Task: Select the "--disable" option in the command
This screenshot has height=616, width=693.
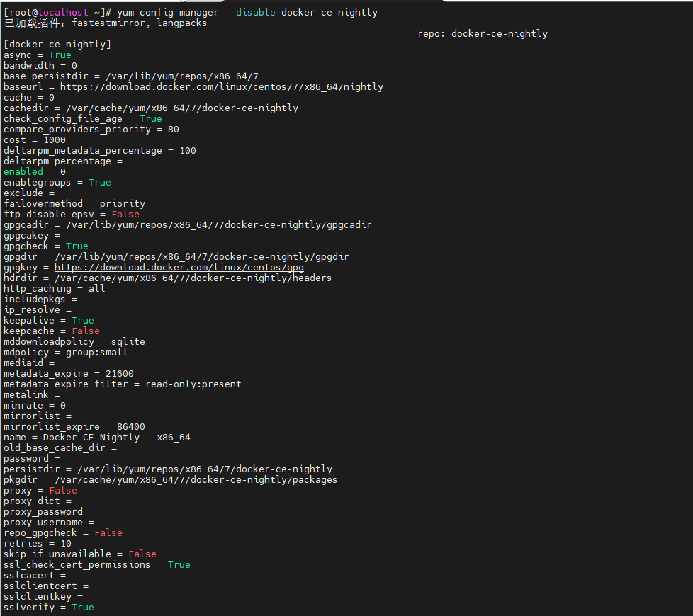Action: click(249, 13)
